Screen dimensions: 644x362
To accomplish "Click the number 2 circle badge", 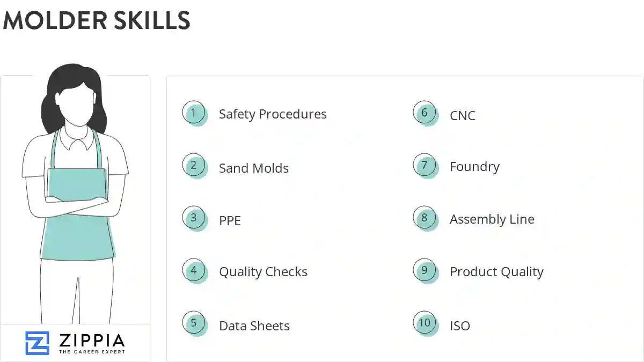I will click(194, 165).
